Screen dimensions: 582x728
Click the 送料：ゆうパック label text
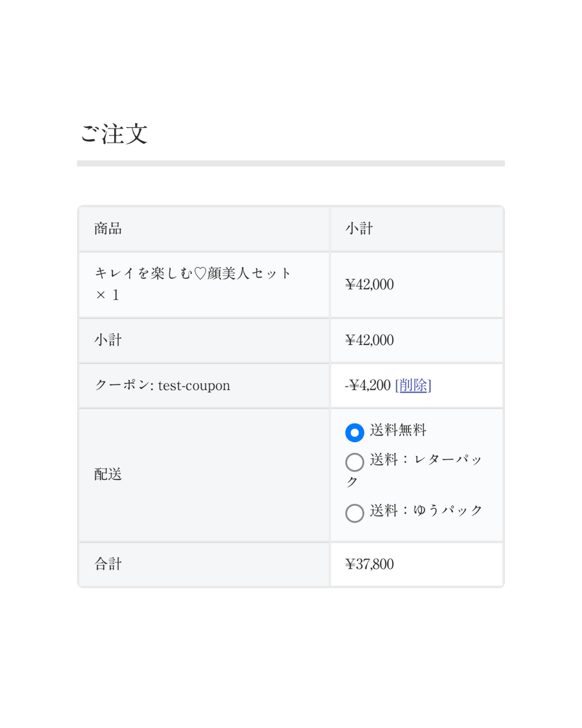point(426,511)
